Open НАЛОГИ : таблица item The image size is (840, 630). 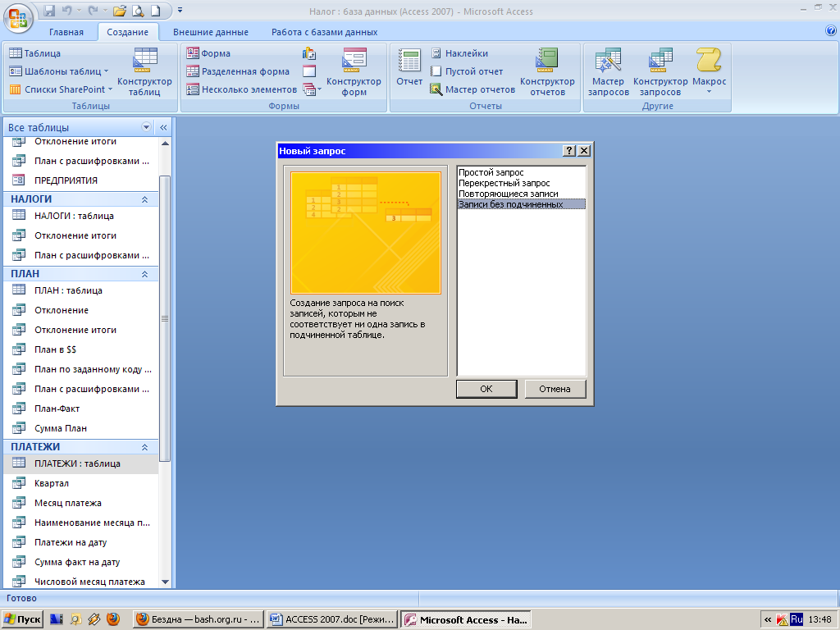pos(81,216)
